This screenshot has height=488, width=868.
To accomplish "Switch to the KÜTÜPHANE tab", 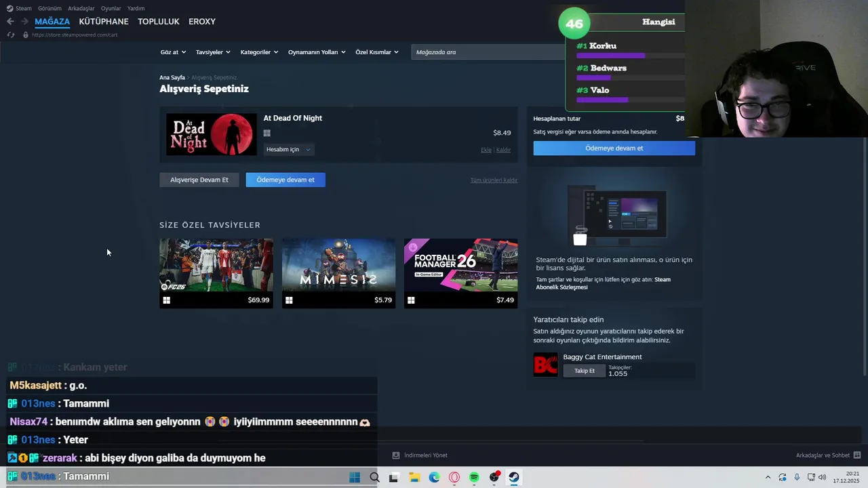I will (104, 22).
